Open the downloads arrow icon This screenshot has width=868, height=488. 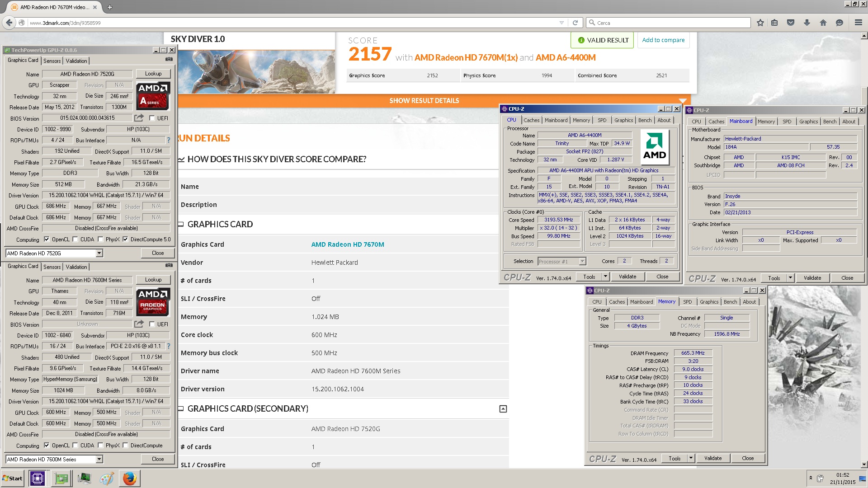807,23
